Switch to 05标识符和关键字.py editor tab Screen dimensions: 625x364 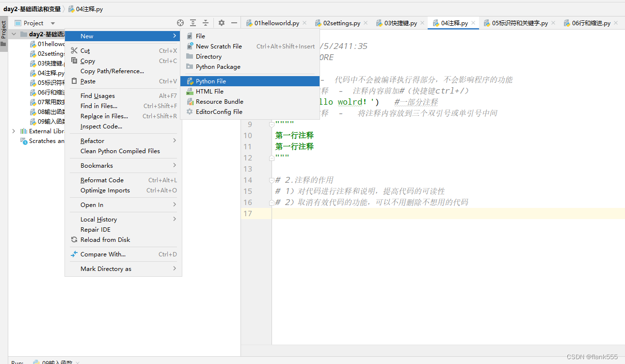pos(520,23)
